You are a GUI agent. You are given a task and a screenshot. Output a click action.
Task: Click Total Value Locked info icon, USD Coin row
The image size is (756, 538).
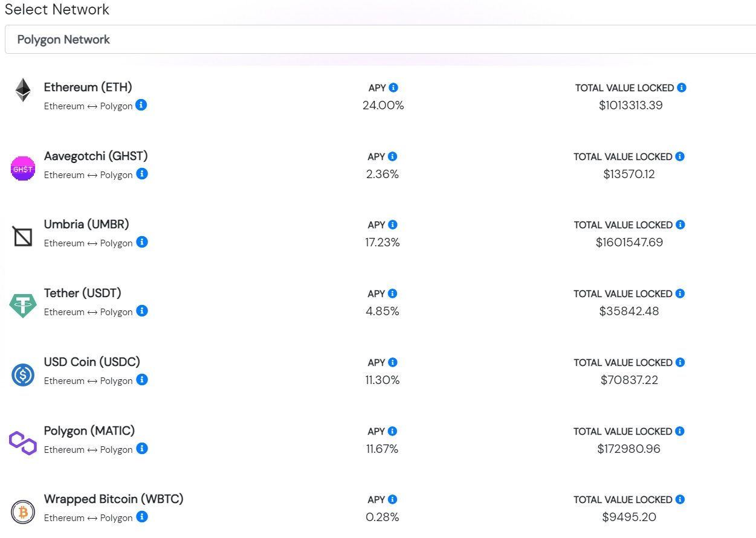680,362
